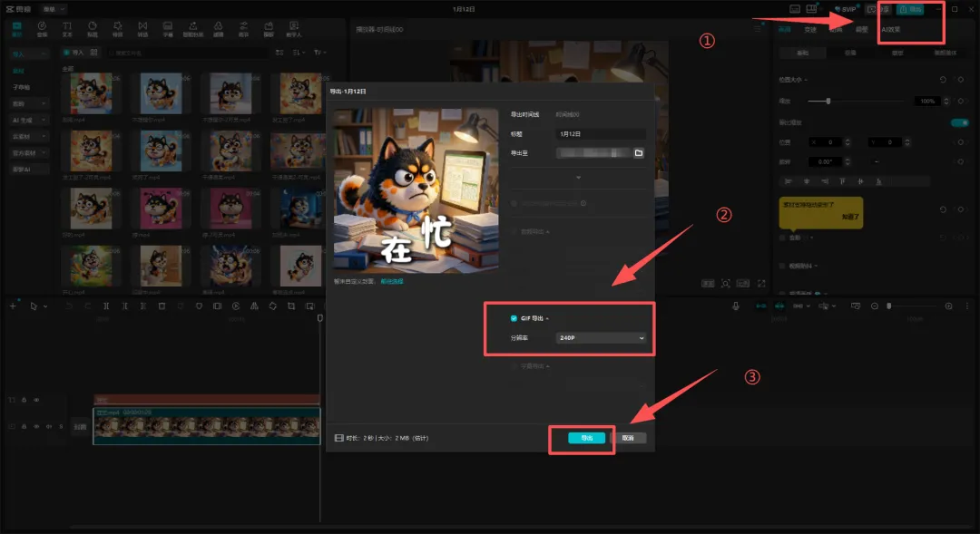980x534 pixels.
Task: Click the title field showing 1月12日
Action: point(601,134)
